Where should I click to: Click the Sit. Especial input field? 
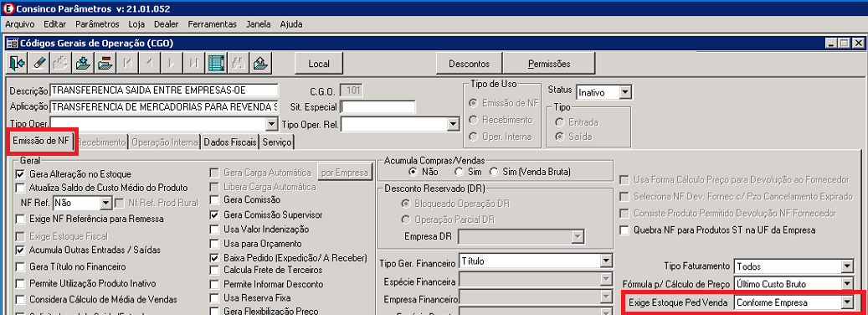click(x=378, y=106)
